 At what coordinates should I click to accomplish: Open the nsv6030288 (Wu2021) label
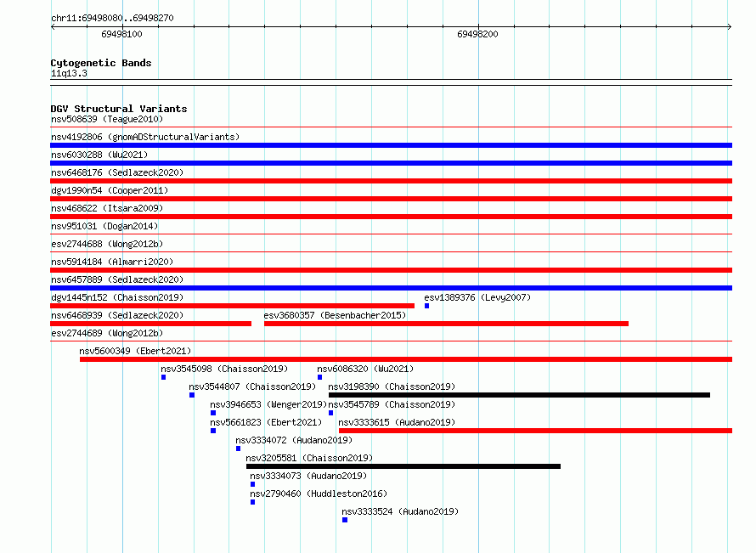click(x=99, y=155)
